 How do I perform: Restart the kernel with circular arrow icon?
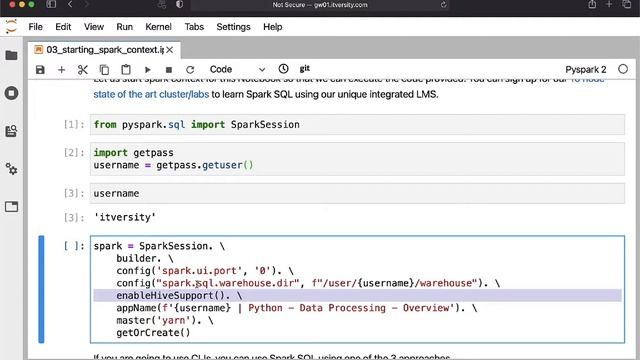190,70
